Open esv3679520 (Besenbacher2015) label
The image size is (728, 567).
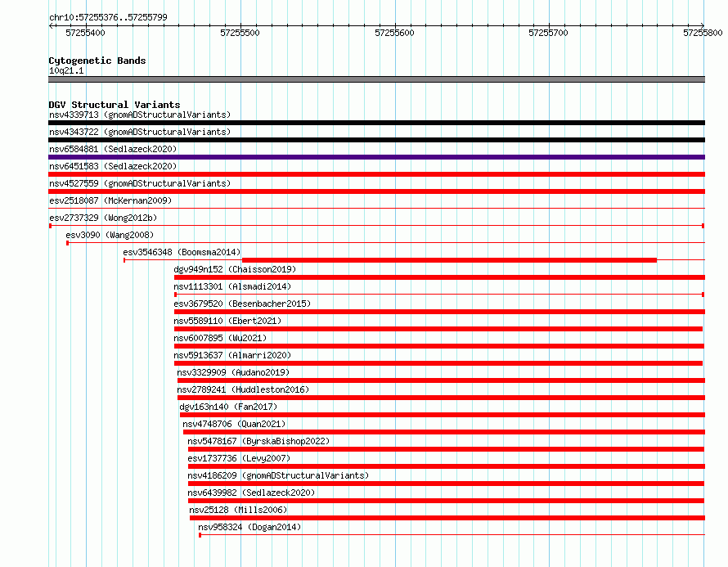(x=242, y=304)
